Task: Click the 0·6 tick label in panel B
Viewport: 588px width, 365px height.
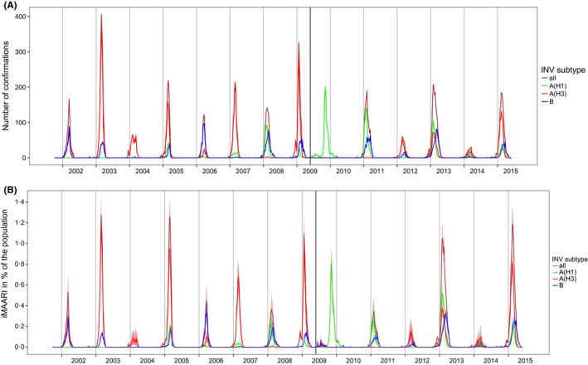Action: 19,285
